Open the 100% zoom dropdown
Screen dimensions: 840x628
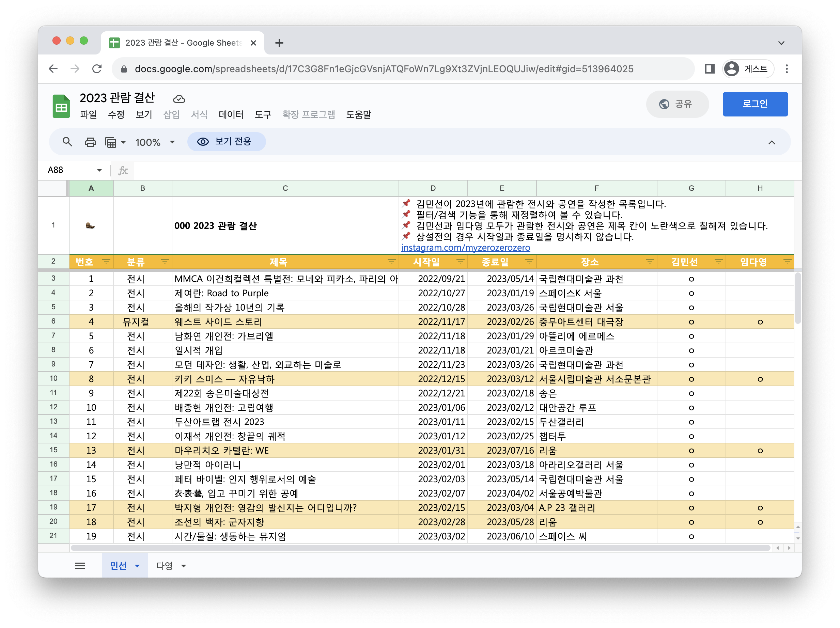coord(155,142)
